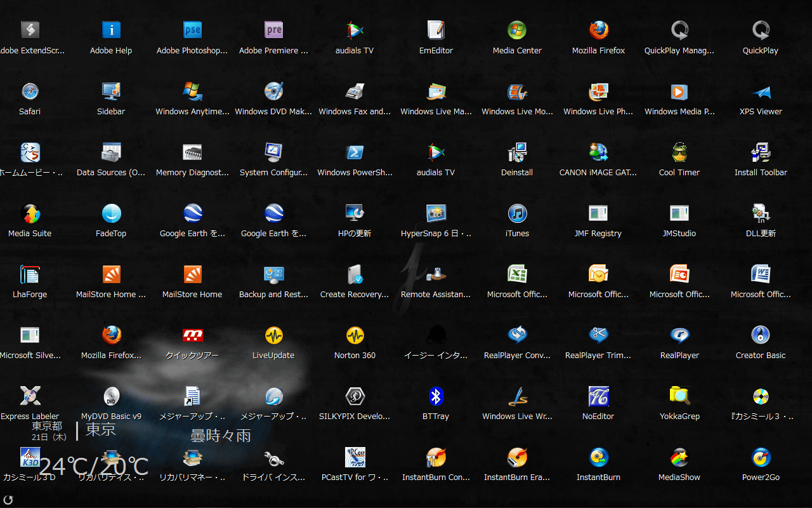812x508 pixels.
Task: Select the クイックツアー icon
Action: click(x=192, y=335)
